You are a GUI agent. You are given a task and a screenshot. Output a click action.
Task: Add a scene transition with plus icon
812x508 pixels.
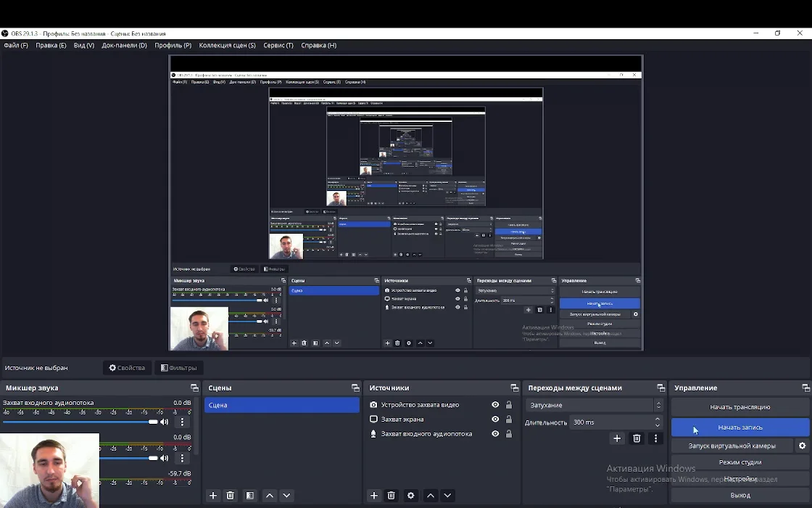(617, 438)
